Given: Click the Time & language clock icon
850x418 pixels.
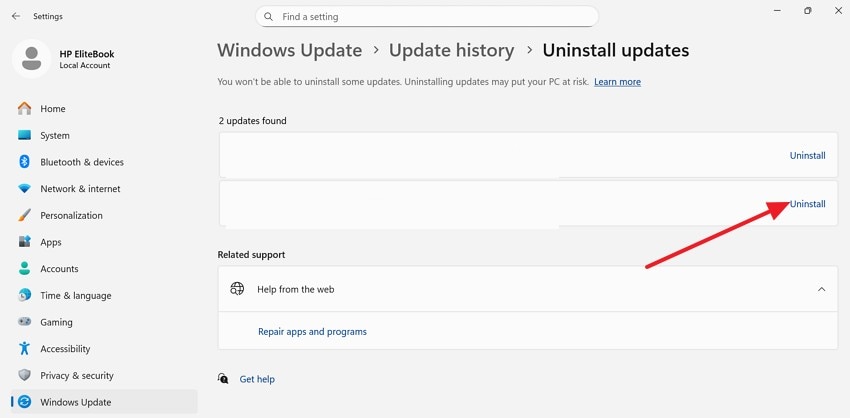Looking at the screenshot, I should point(24,295).
